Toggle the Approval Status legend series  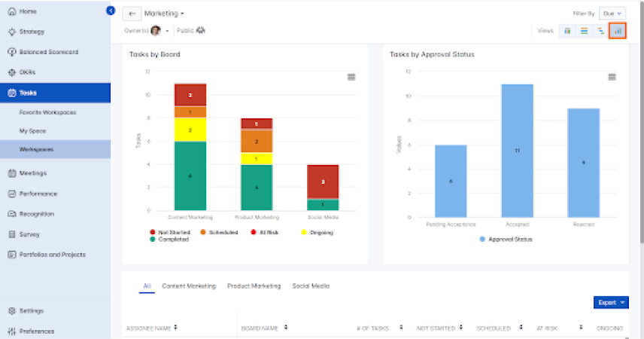(x=506, y=240)
